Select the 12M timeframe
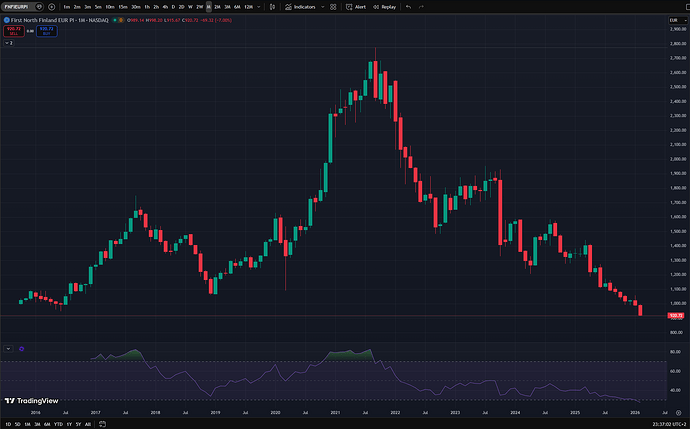 point(249,7)
